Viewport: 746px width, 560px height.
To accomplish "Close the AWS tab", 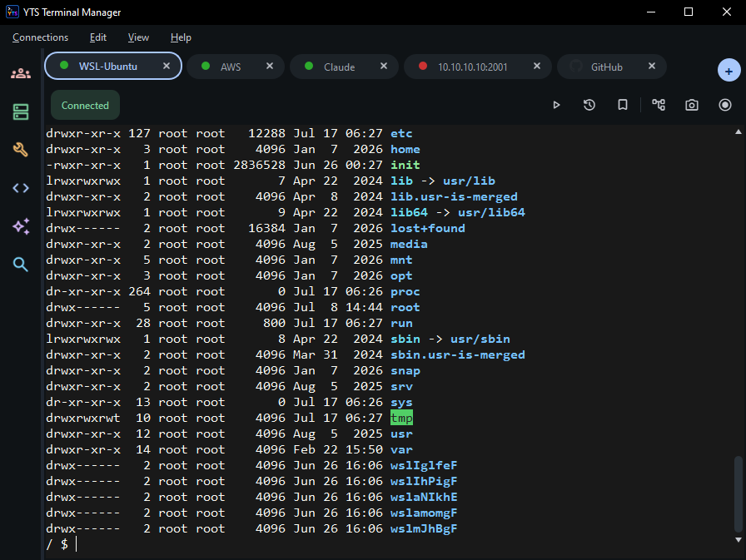I will tap(270, 66).
